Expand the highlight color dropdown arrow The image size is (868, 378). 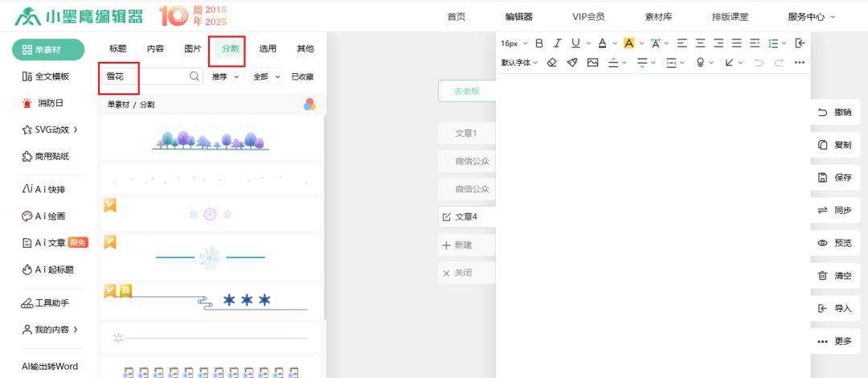641,43
